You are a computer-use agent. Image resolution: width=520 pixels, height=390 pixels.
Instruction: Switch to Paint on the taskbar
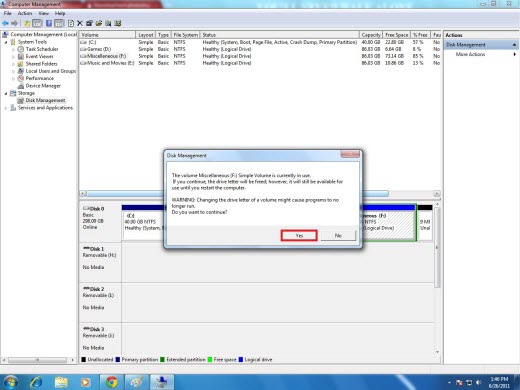click(x=136, y=382)
